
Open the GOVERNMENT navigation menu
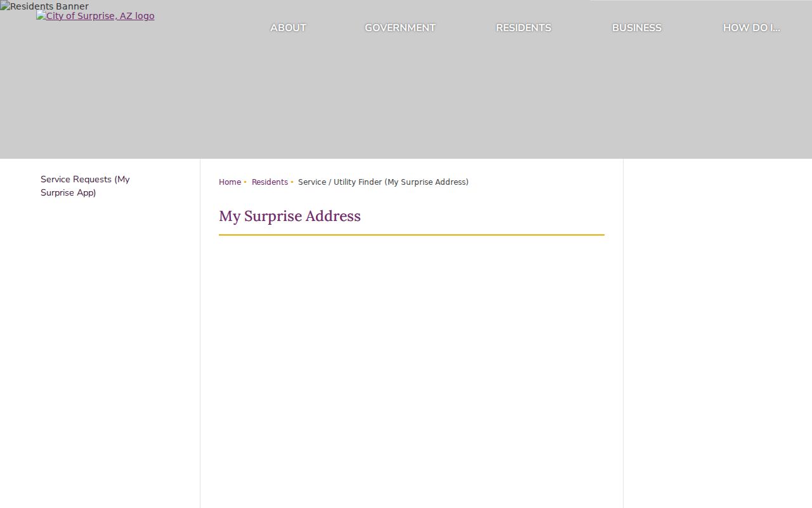click(x=400, y=28)
